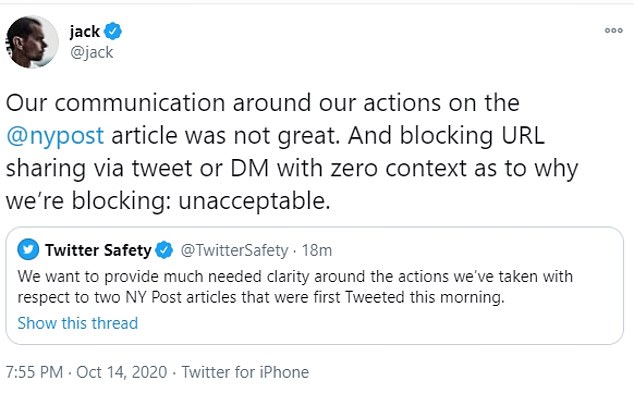Click the Twitter Safety account name
This screenshot has width=634, height=393.
pyautogui.click(x=98, y=250)
